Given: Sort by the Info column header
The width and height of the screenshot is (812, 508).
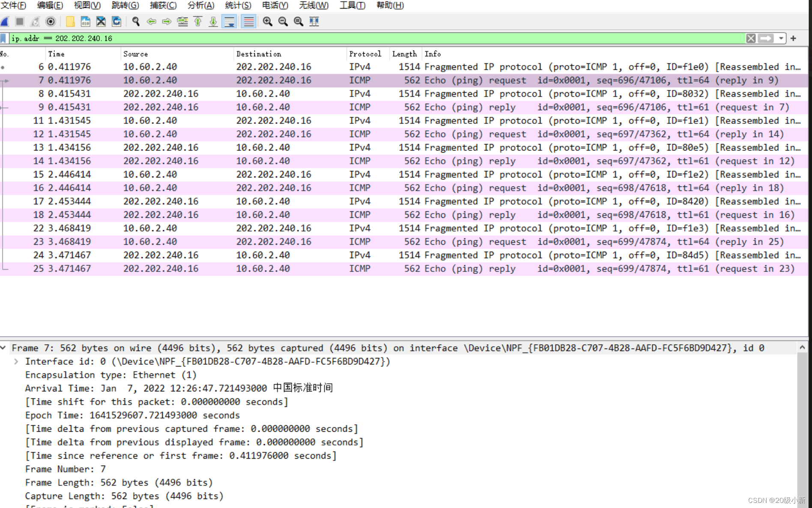Looking at the screenshot, I should click(615, 54).
